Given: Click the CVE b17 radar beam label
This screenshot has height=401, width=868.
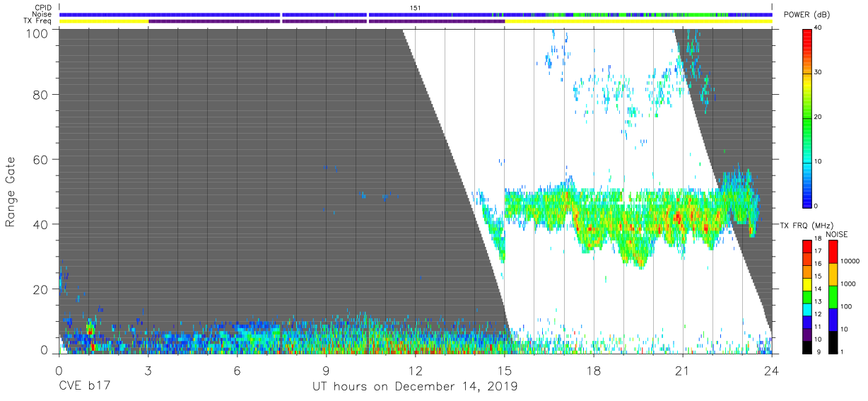Looking at the screenshot, I should click(x=84, y=386).
